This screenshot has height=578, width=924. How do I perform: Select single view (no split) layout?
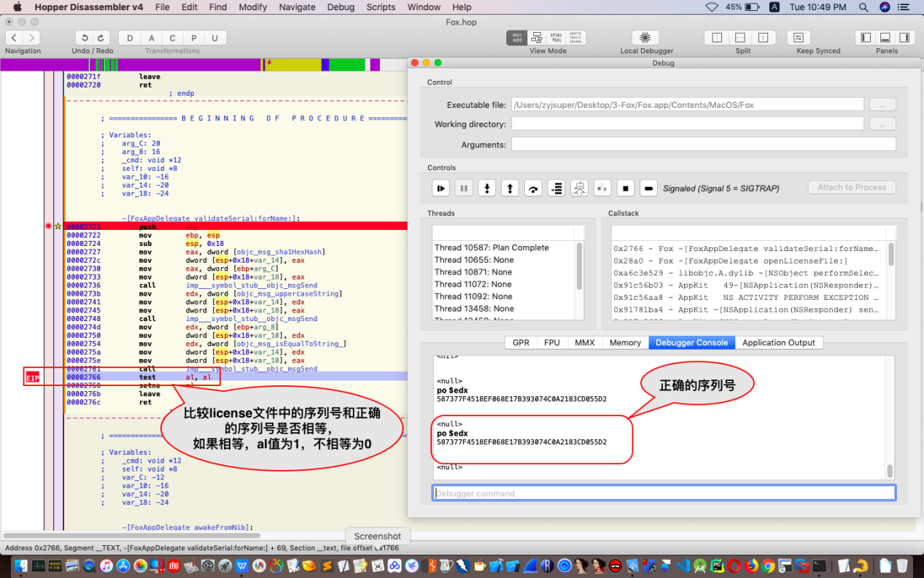point(763,38)
